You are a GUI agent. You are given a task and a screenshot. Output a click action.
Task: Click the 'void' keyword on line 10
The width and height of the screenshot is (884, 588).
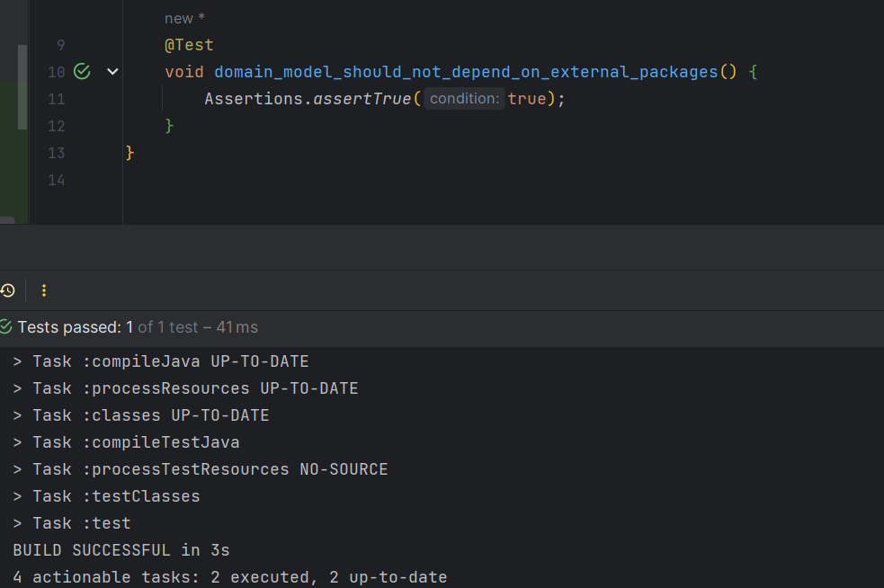184,72
